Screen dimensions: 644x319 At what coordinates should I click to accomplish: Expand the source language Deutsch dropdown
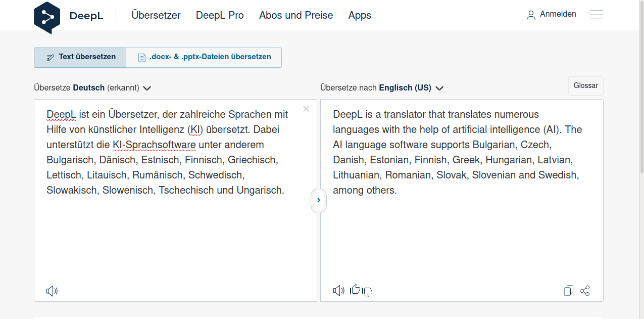(147, 88)
